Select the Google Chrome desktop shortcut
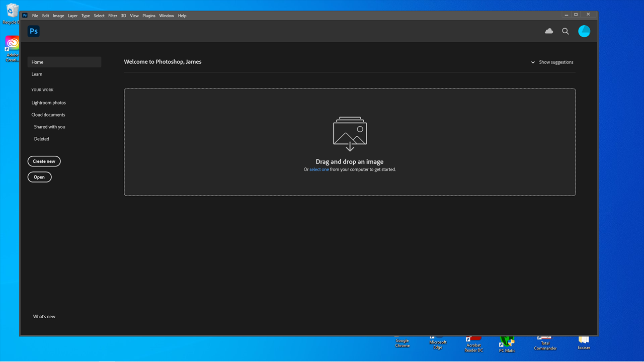Image resolution: width=644 pixels, height=362 pixels. (402, 343)
